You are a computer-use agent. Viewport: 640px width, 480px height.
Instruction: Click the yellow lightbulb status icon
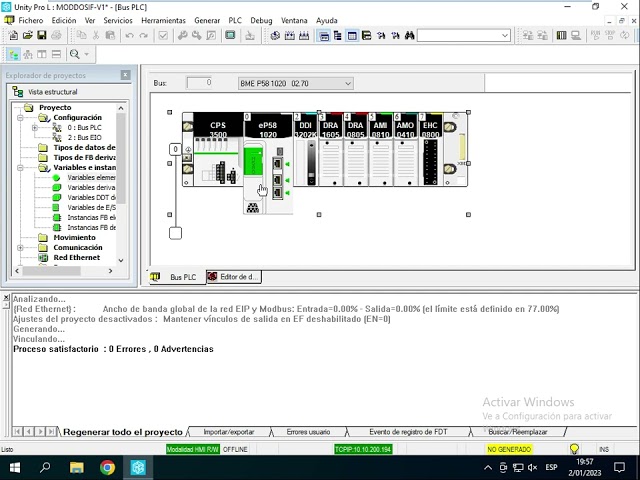tap(574, 449)
